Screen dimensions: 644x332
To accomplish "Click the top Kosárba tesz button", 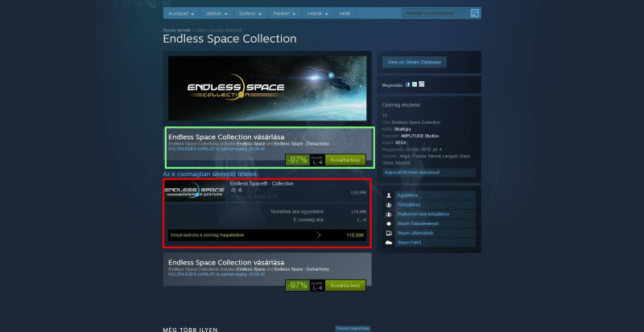I will (x=345, y=160).
